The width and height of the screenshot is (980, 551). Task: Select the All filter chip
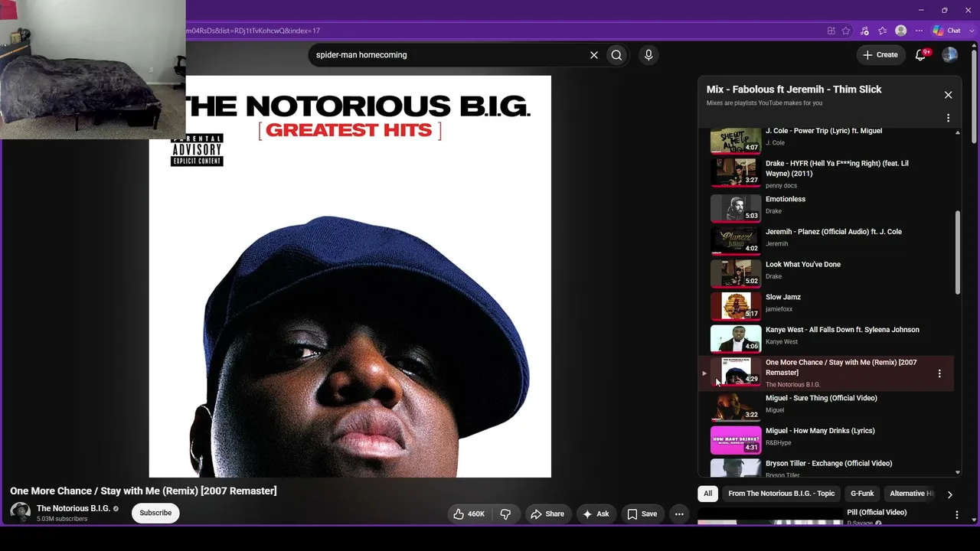707,494
